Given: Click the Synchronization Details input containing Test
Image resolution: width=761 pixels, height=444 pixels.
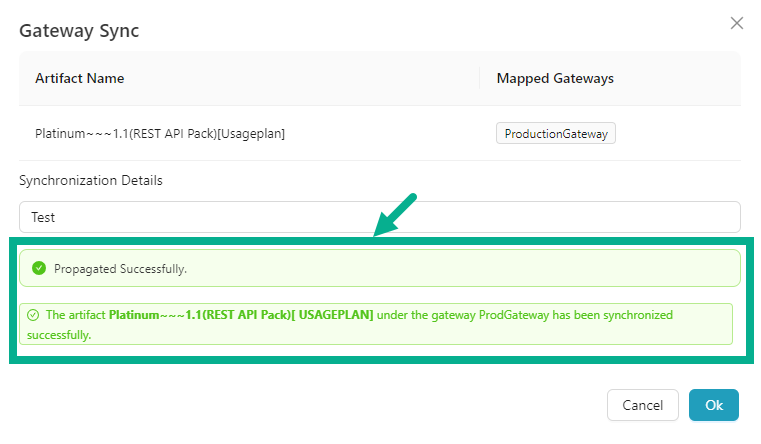Looking at the screenshot, I should click(x=379, y=217).
